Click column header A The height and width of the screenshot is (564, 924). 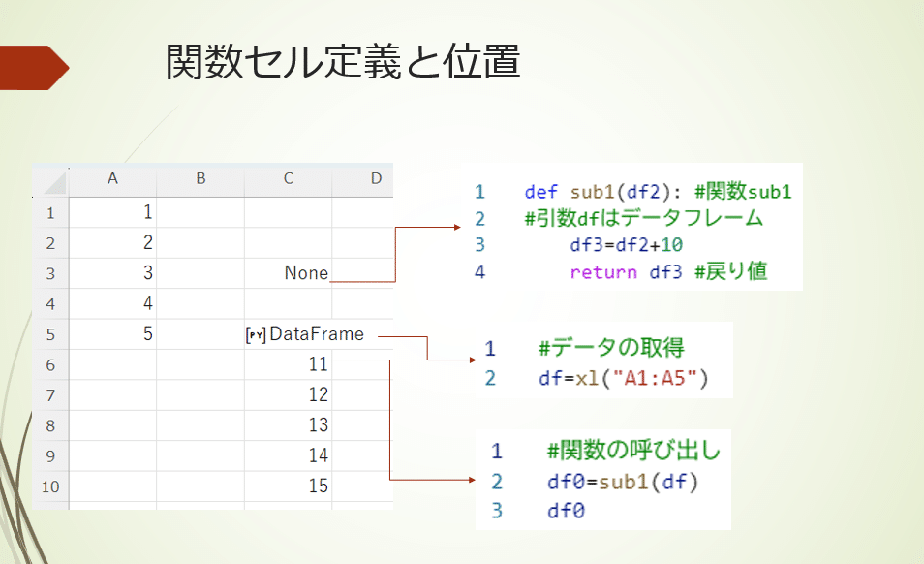[112, 179]
